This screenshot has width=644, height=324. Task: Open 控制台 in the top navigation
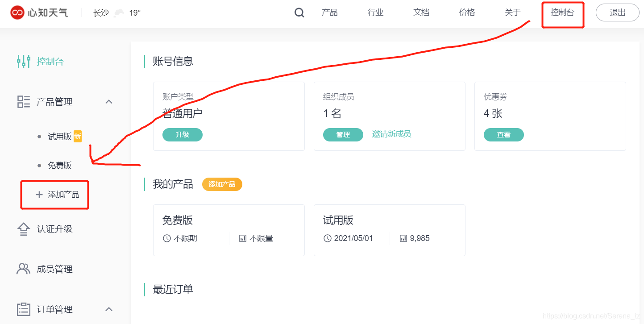click(562, 12)
